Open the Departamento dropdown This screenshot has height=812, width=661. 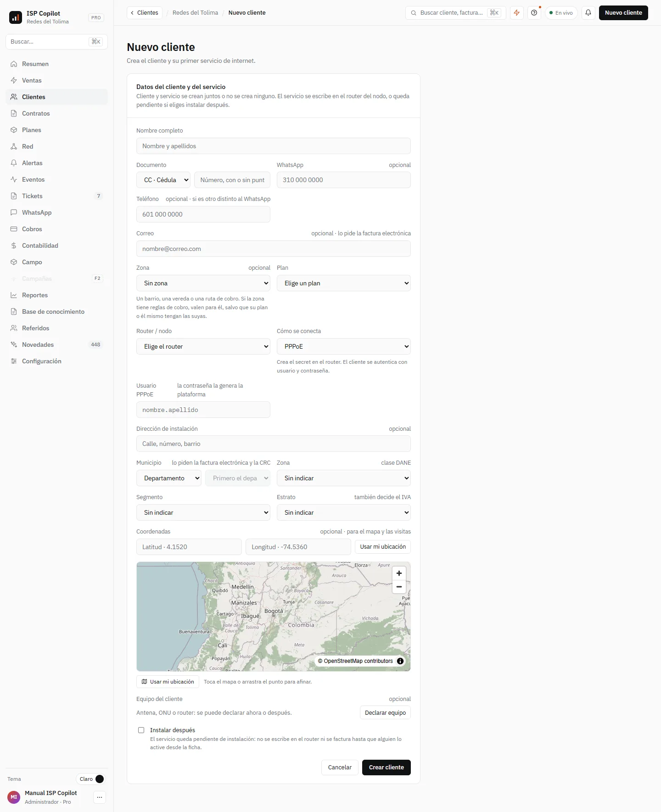[169, 478]
